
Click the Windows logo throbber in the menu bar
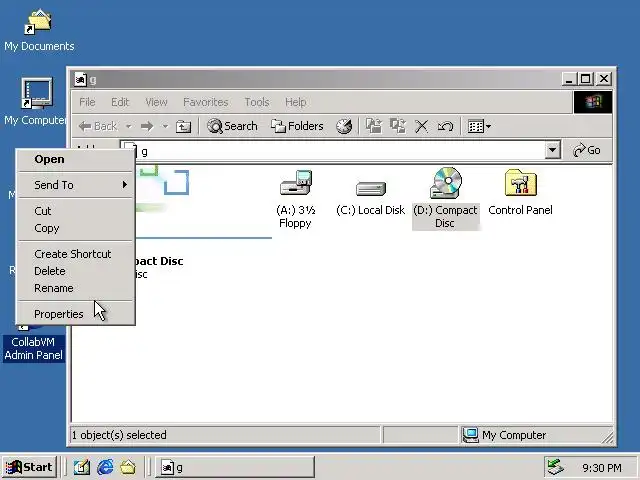(593, 102)
